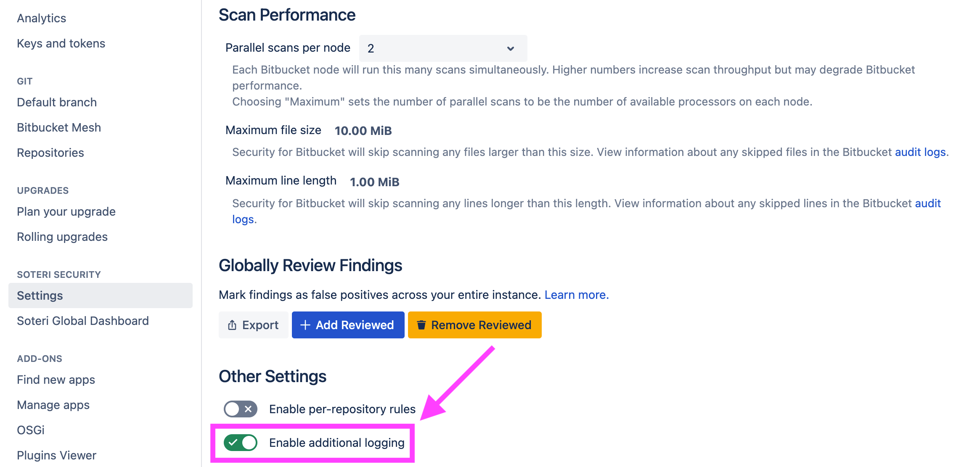Open the Repositories page
The height and width of the screenshot is (467, 980).
tap(50, 152)
